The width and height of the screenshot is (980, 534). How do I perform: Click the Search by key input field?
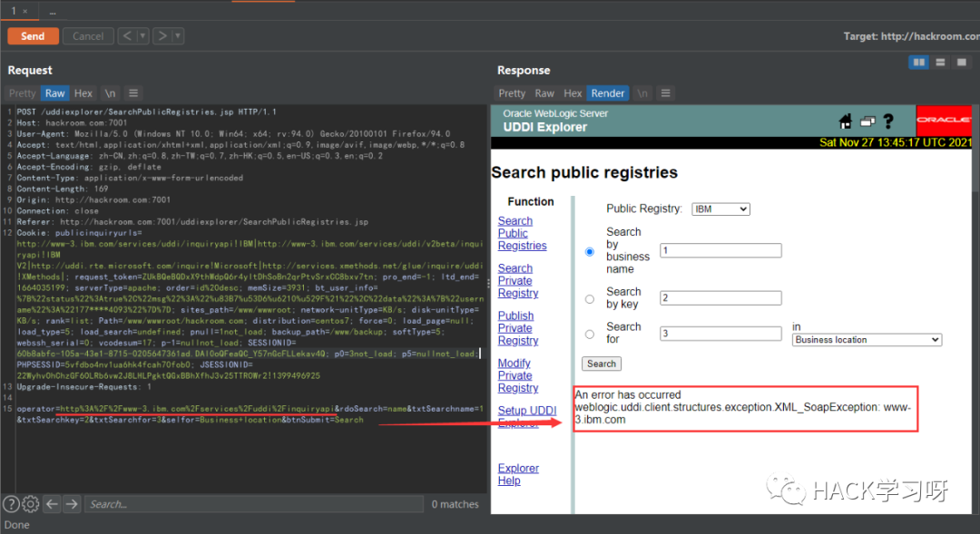[x=720, y=298]
